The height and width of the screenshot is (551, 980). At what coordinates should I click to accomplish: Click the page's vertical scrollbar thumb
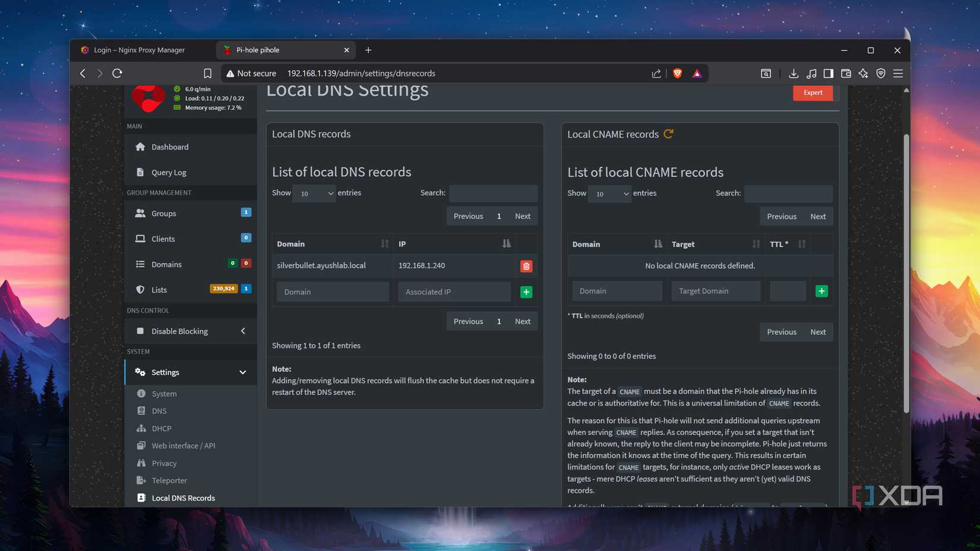coord(906,273)
